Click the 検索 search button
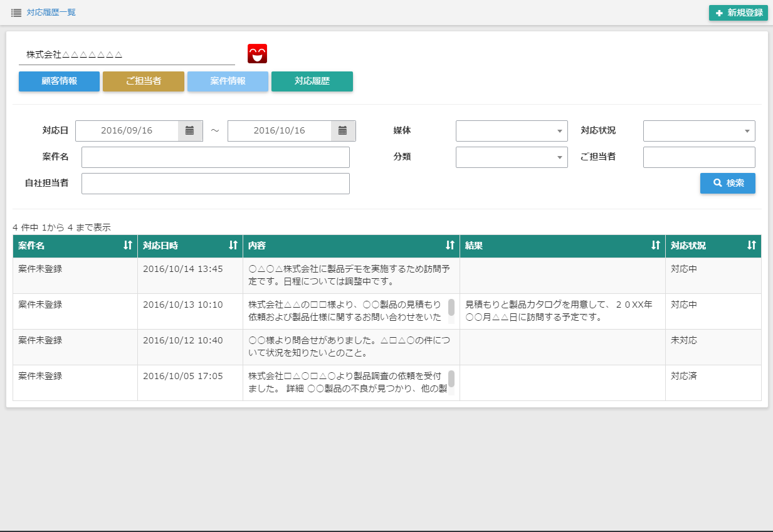Image resolution: width=773 pixels, height=532 pixels. click(x=728, y=183)
